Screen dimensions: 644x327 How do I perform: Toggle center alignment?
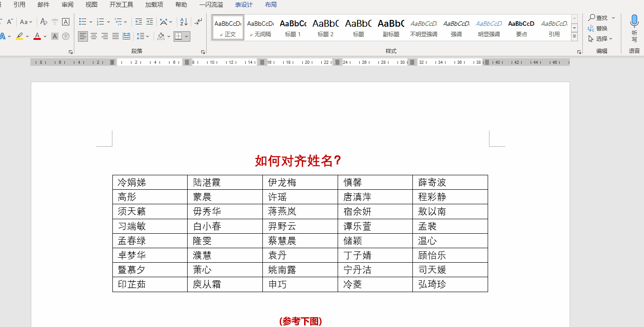(x=94, y=36)
